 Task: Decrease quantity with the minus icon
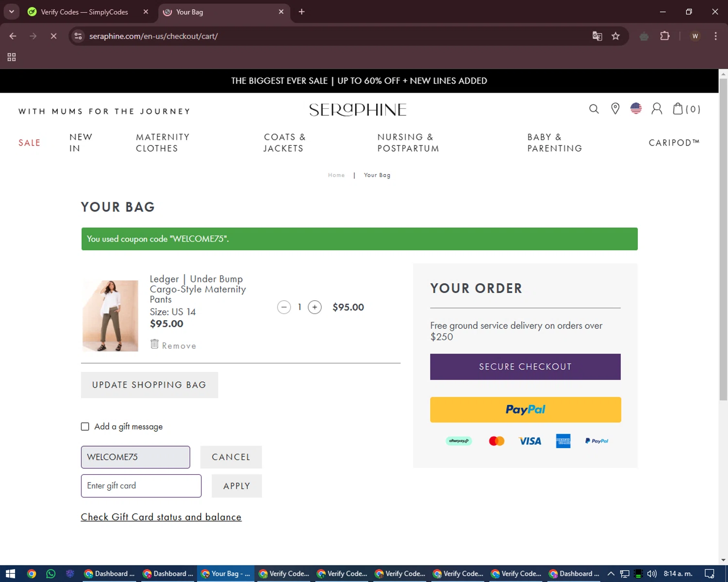pos(284,307)
